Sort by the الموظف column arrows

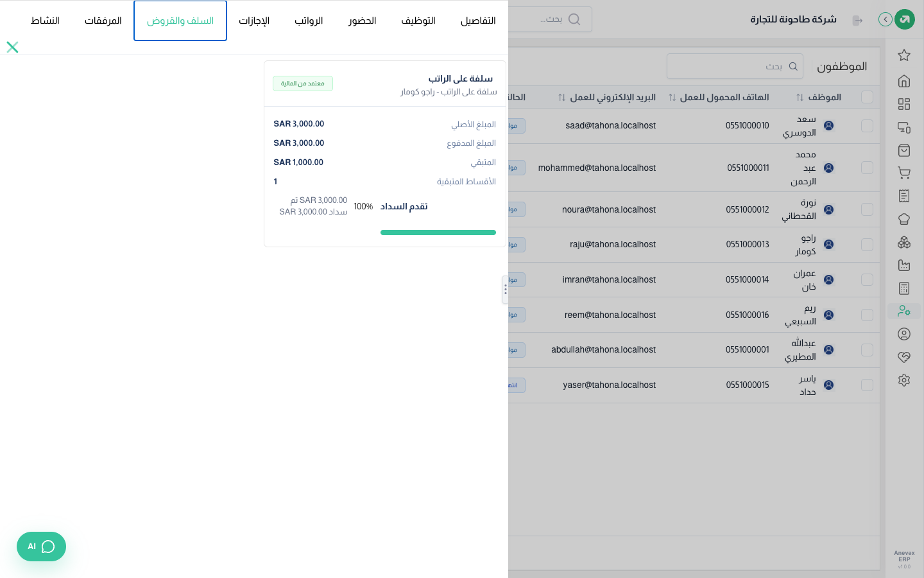(800, 98)
